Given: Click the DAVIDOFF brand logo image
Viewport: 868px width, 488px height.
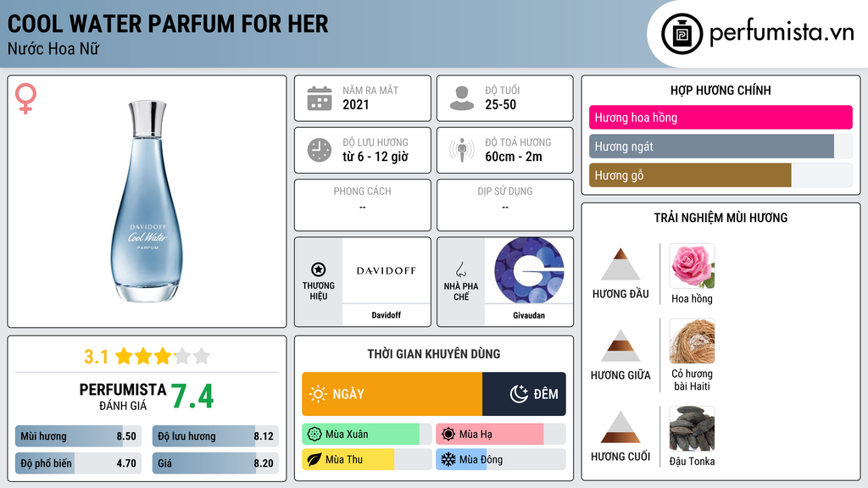Looking at the screenshot, I should (x=386, y=270).
